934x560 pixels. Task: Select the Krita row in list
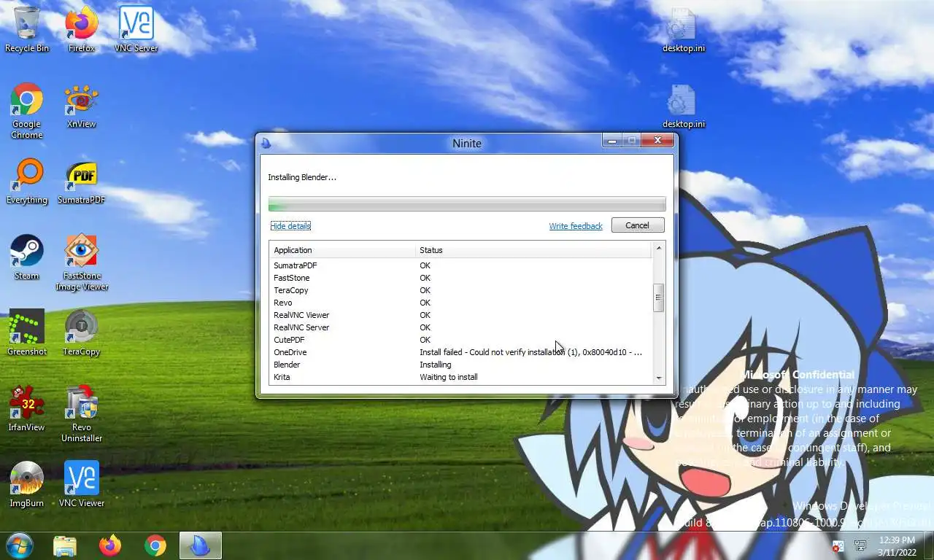tap(460, 377)
